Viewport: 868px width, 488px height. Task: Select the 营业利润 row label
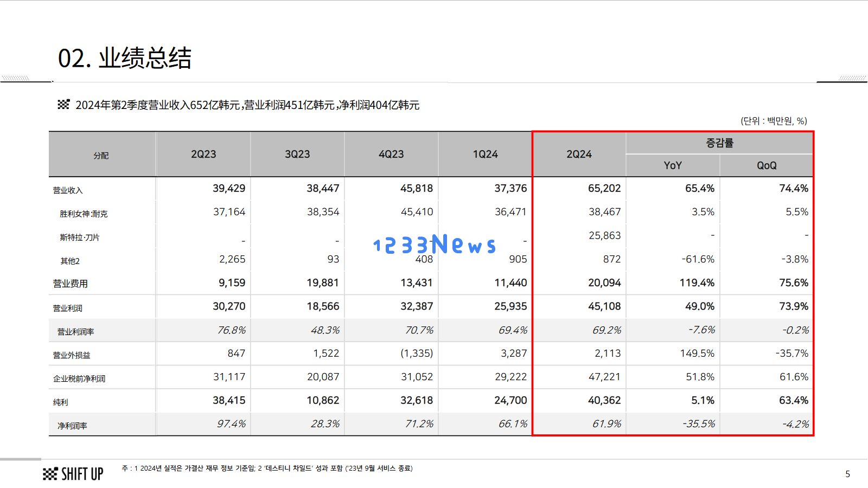[68, 309]
